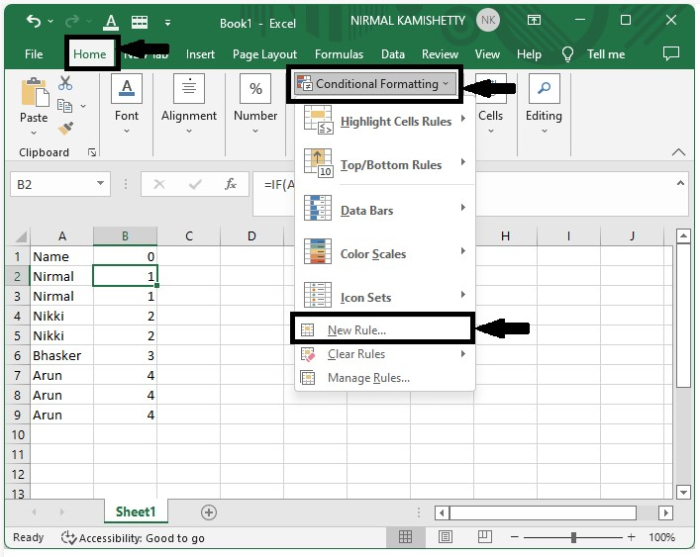Expand Highlight Cells Rules submenu

pyautogui.click(x=384, y=121)
